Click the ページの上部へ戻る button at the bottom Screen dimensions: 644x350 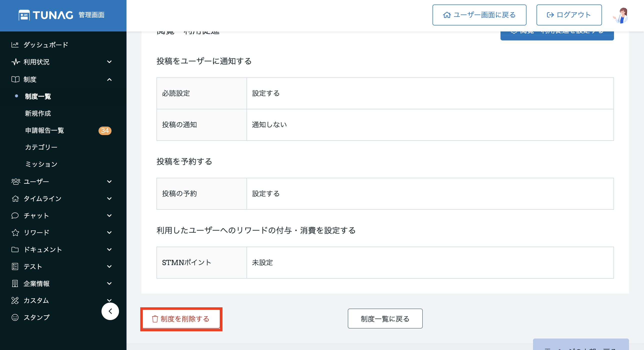[x=581, y=345]
